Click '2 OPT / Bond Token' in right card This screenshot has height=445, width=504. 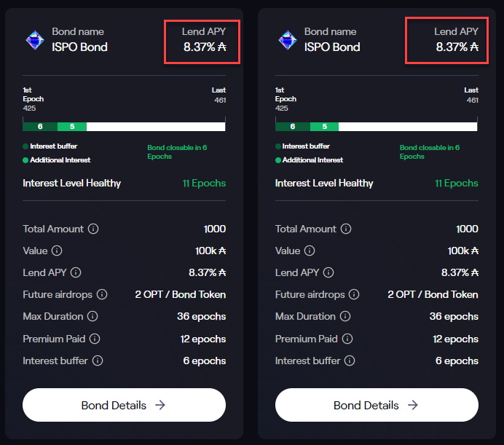tap(433, 294)
